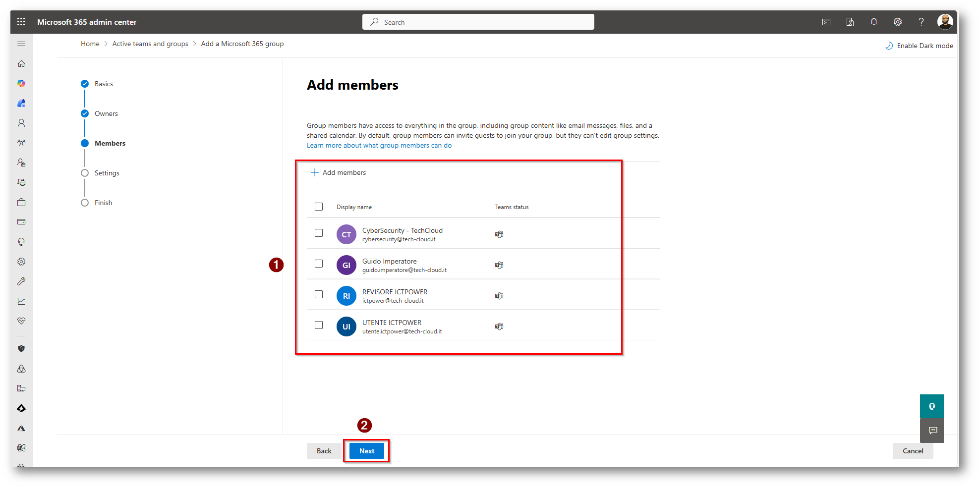
Task: Click the help question mark icon
Action: [x=921, y=22]
